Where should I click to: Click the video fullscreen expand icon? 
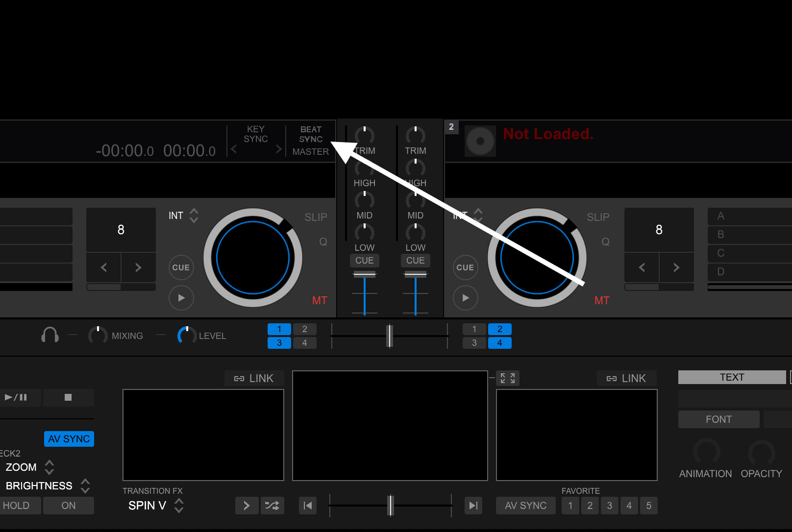pyautogui.click(x=507, y=378)
